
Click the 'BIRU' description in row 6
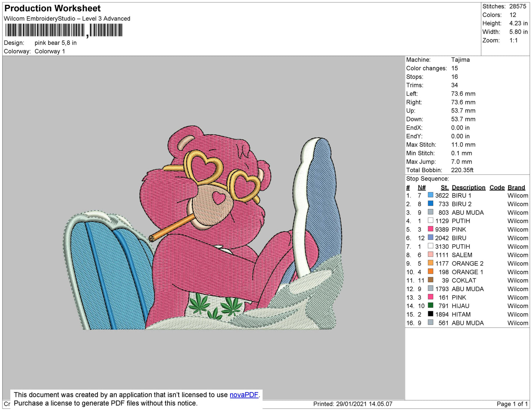tap(459, 238)
